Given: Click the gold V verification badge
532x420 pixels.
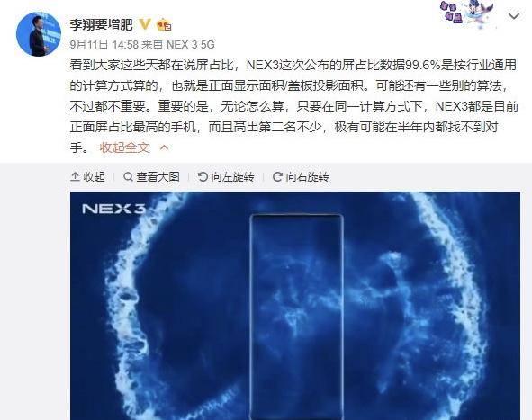Looking at the screenshot, I should (x=145, y=24).
